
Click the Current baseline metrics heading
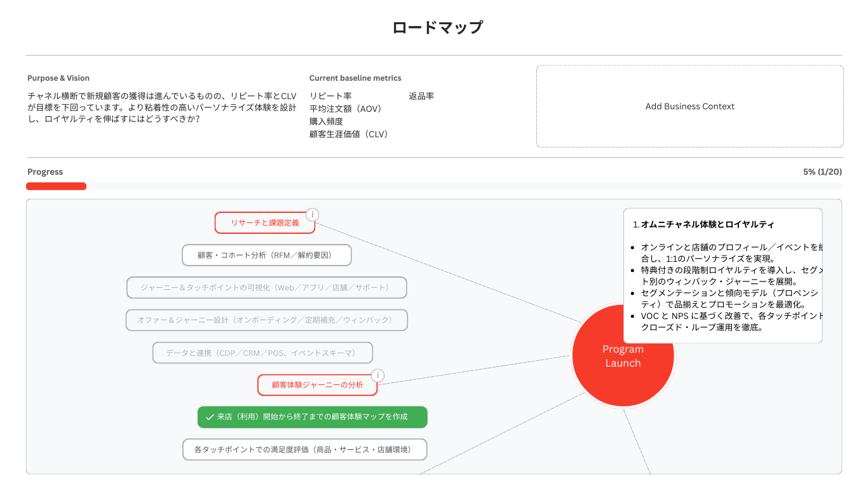355,78
